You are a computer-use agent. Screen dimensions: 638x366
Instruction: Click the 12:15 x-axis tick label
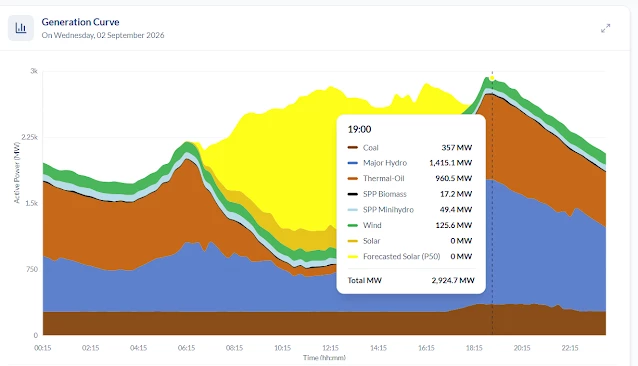330,348
